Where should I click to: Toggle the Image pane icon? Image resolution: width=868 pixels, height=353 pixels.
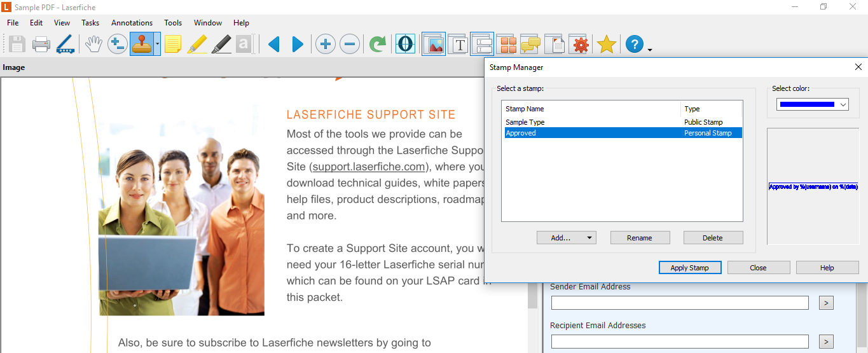point(434,44)
